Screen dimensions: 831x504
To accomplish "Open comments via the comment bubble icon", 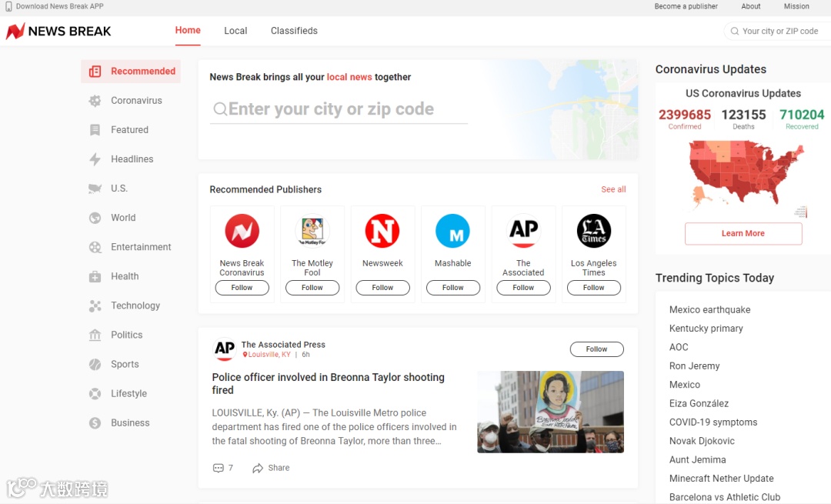I will coord(218,468).
